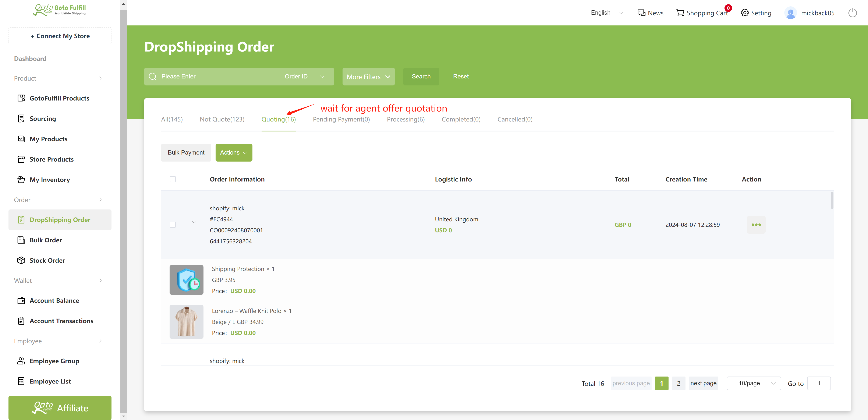
Task: Open GotoFulfill Products icon in sidebar
Action: [21, 98]
